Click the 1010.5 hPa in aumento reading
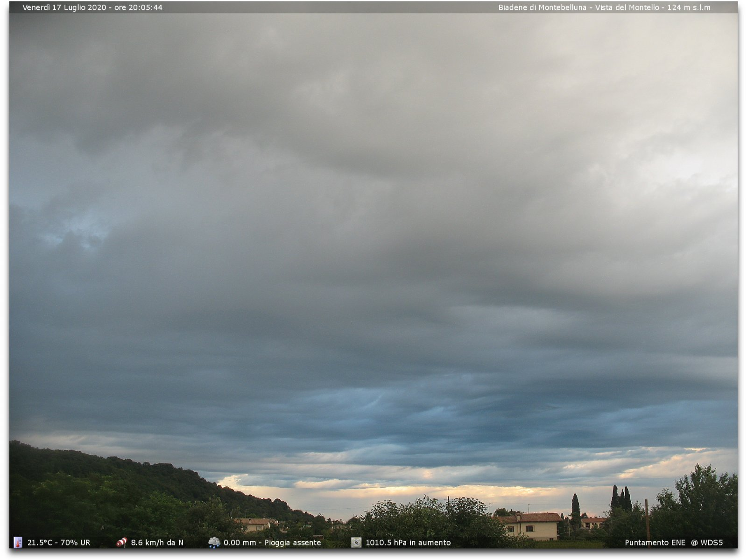Viewport: 747px width, 560px height. click(x=408, y=543)
